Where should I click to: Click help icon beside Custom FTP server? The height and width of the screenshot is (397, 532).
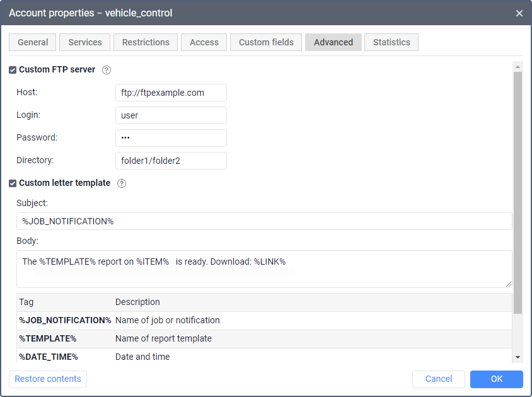pyautogui.click(x=107, y=70)
